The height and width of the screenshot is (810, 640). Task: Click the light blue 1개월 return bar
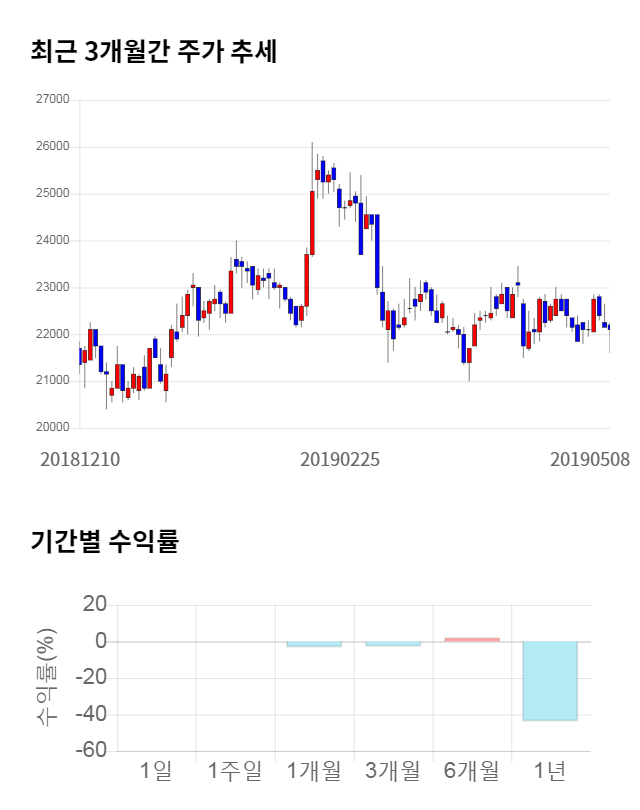coord(314,644)
